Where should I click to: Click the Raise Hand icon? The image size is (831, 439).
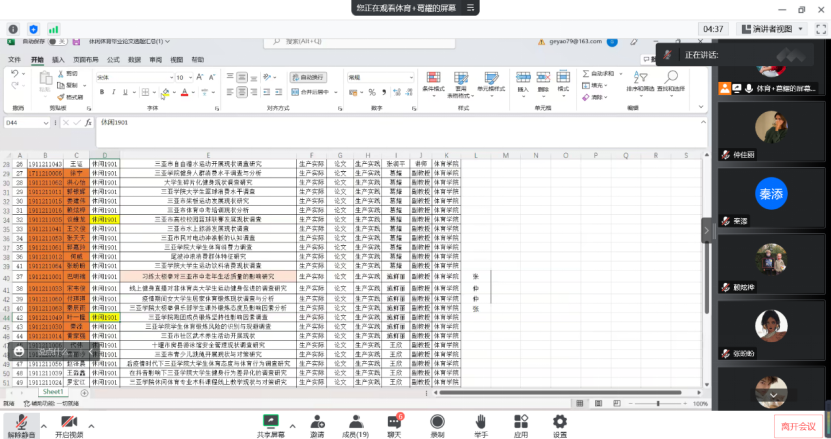click(480, 423)
